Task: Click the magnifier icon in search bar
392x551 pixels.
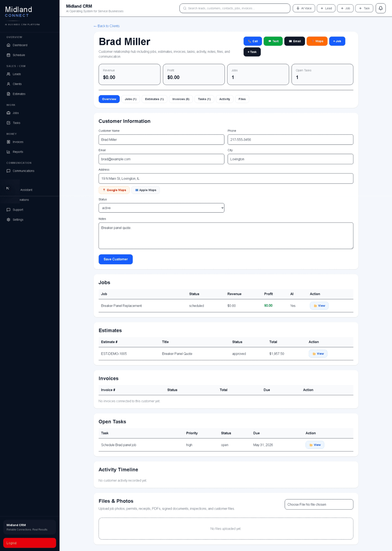Action: [185, 8]
